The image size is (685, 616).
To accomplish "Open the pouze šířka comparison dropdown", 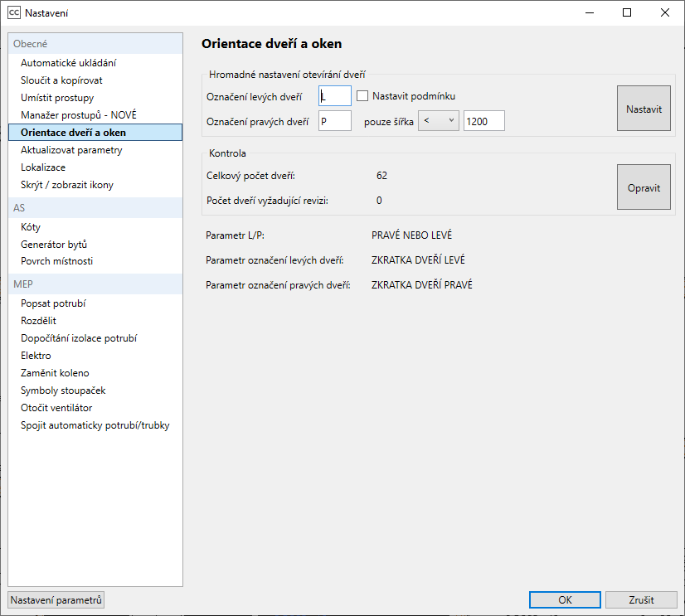I will point(439,120).
